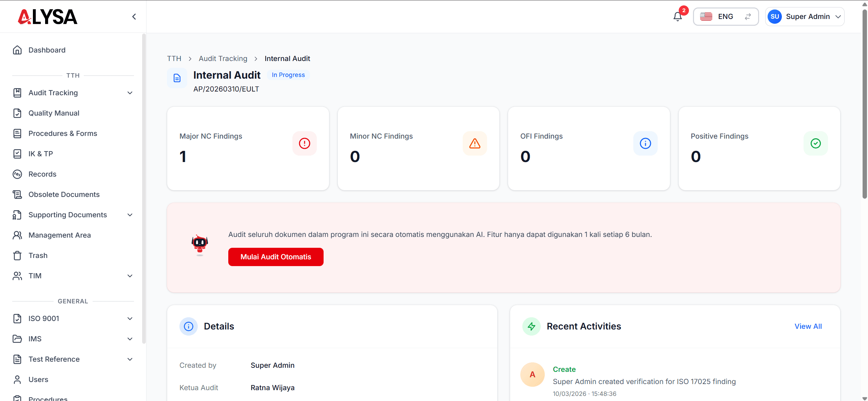
Task: Click View All in Recent Activities
Action: click(808, 326)
